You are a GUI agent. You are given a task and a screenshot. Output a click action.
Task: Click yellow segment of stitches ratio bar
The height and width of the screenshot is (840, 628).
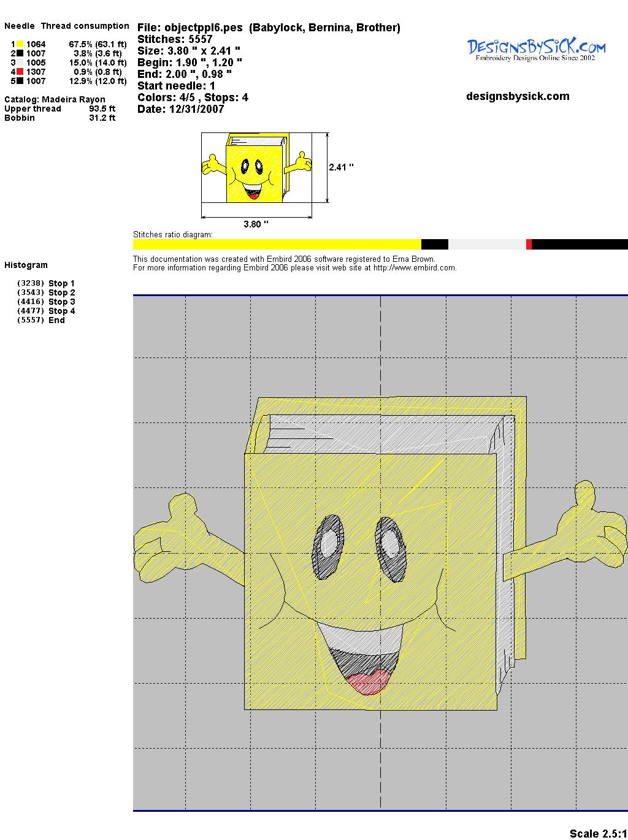[277, 244]
